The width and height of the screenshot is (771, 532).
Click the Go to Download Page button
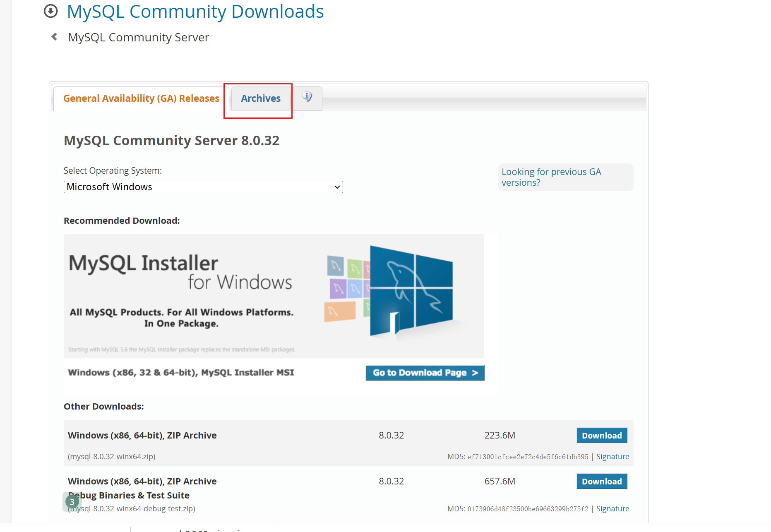[425, 373]
